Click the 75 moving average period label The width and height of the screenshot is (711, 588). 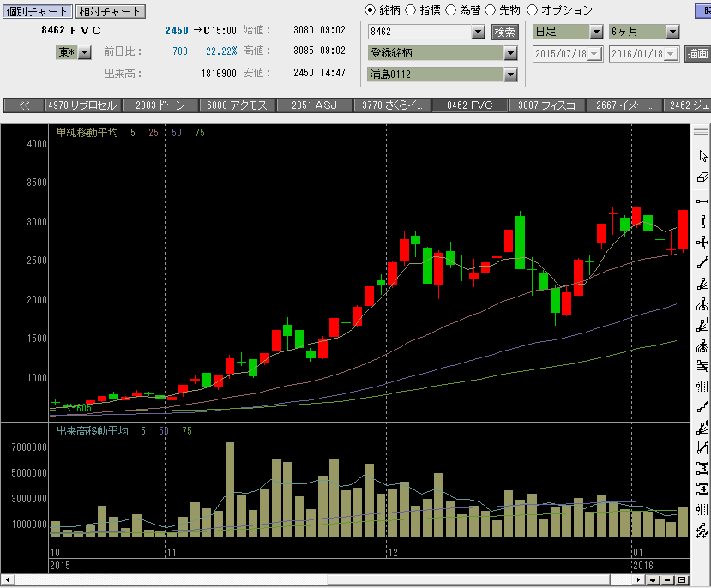pyautogui.click(x=200, y=133)
